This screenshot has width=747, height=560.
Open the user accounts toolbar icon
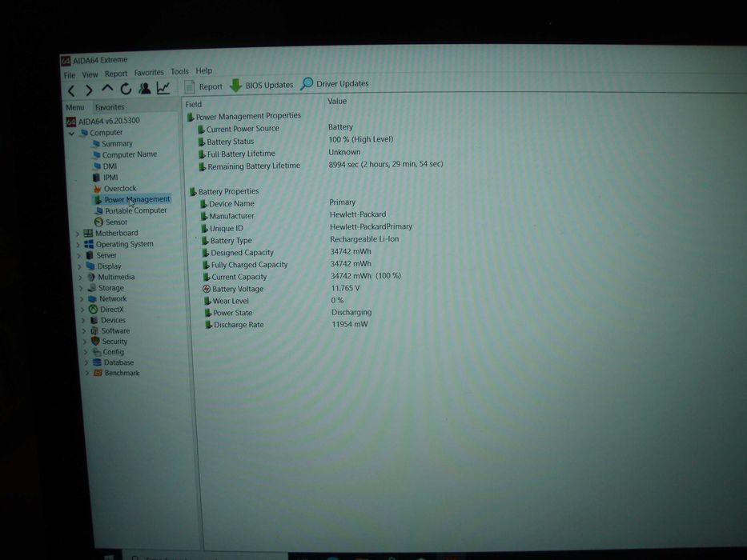(145, 88)
